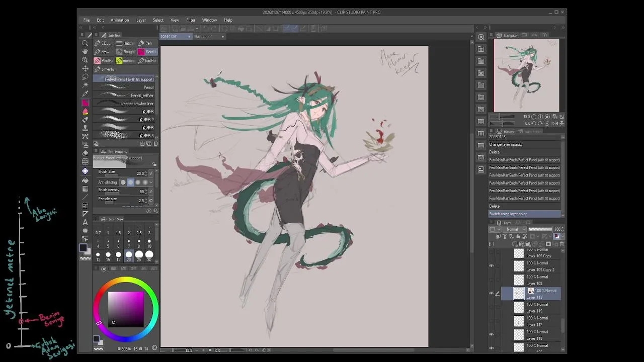Open the Animation menu

120,20
